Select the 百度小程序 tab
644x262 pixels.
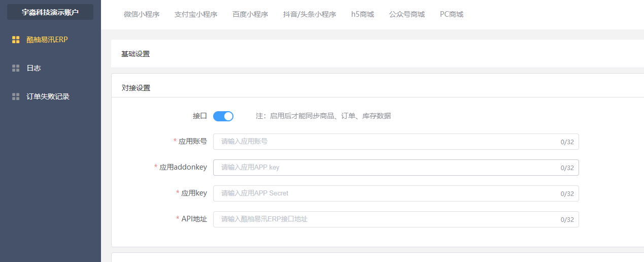(x=250, y=14)
